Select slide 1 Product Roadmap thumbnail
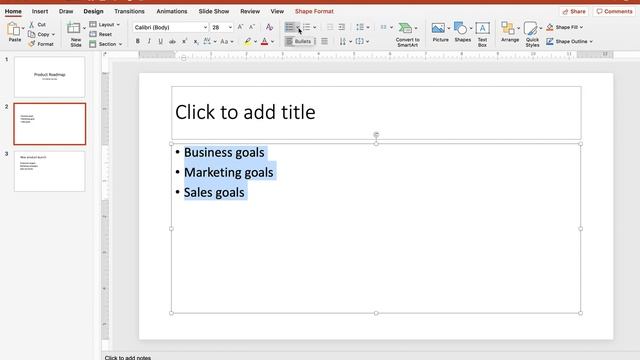This screenshot has width=640, height=360. coord(50,77)
